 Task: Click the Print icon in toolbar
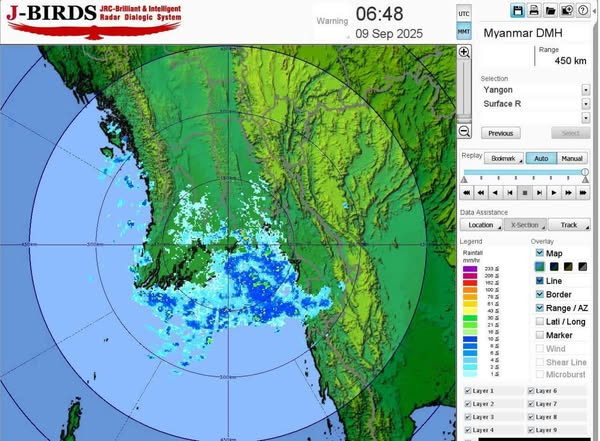coord(534,10)
